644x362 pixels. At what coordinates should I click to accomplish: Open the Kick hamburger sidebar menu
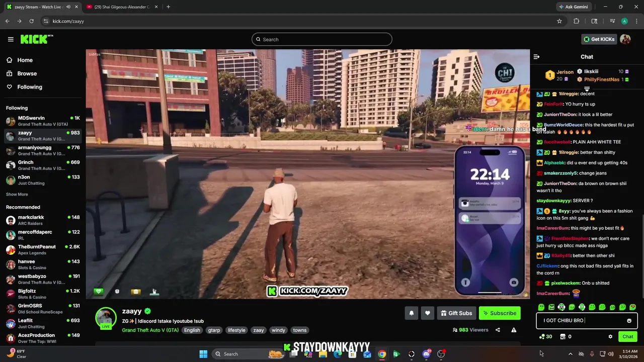tap(11, 39)
